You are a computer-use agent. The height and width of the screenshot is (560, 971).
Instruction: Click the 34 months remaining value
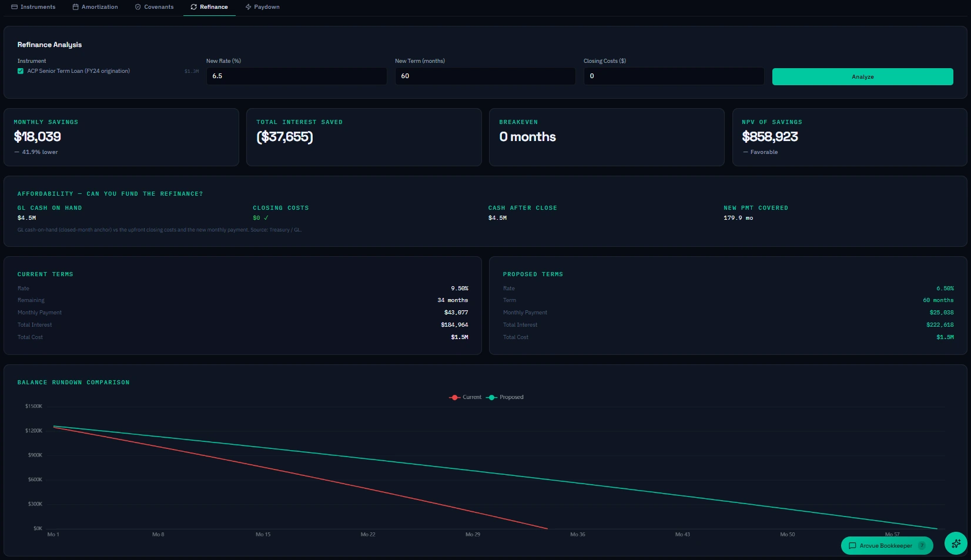453,300
